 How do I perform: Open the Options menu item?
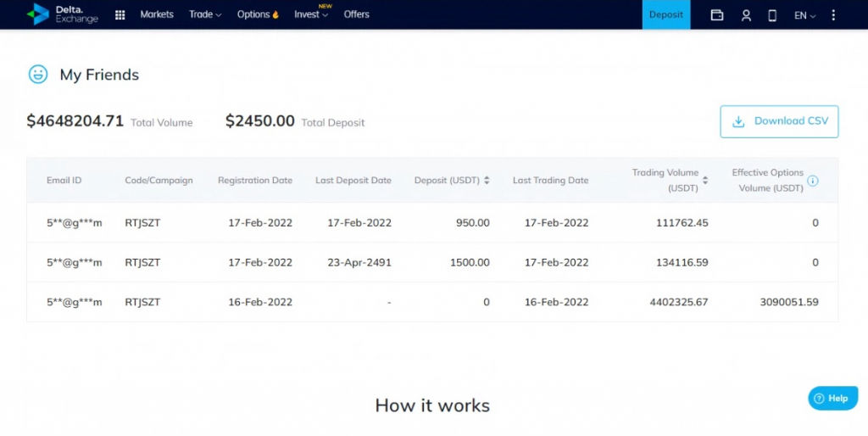pos(258,14)
